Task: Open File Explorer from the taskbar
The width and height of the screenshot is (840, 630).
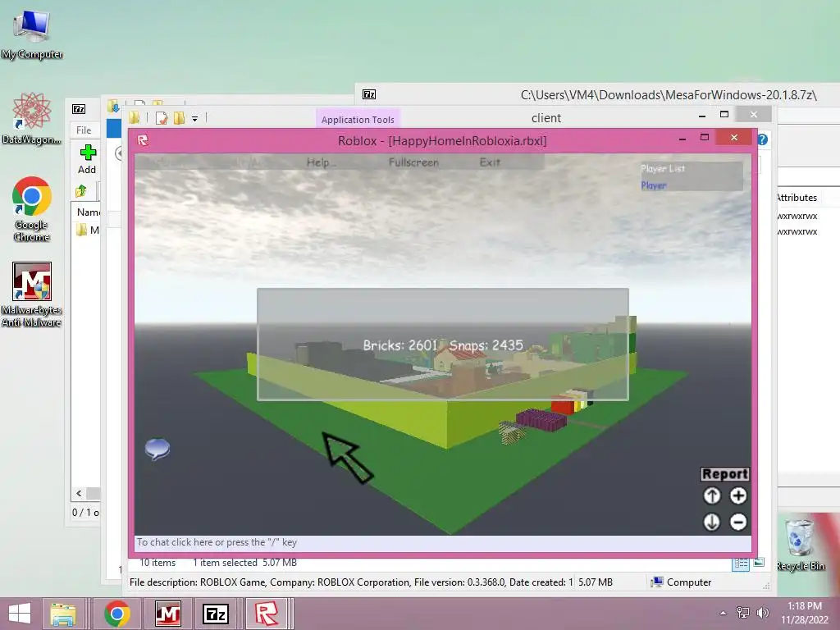Action: 62,614
